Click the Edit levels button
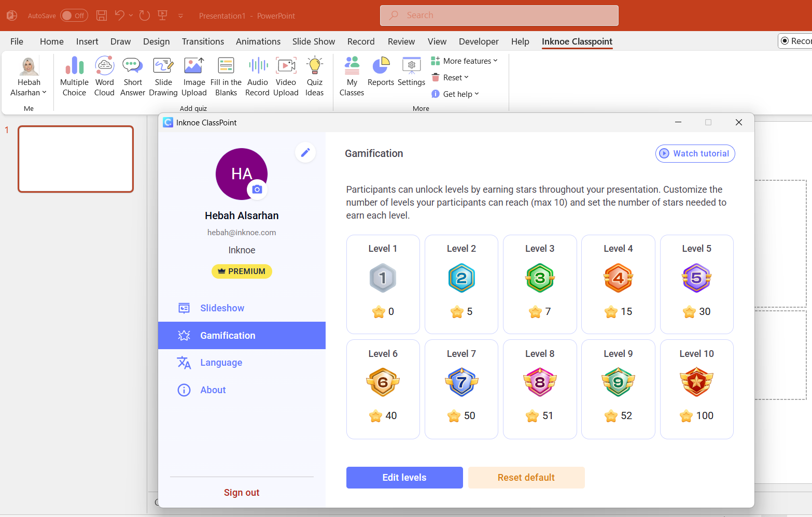The width and height of the screenshot is (812, 517). [404, 478]
